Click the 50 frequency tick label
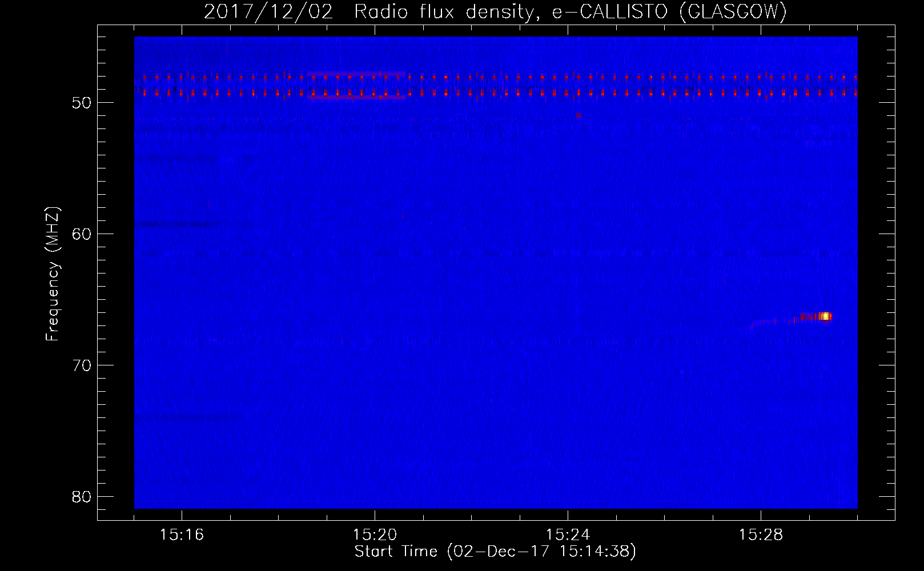The width and height of the screenshot is (924, 571). pos(82,103)
